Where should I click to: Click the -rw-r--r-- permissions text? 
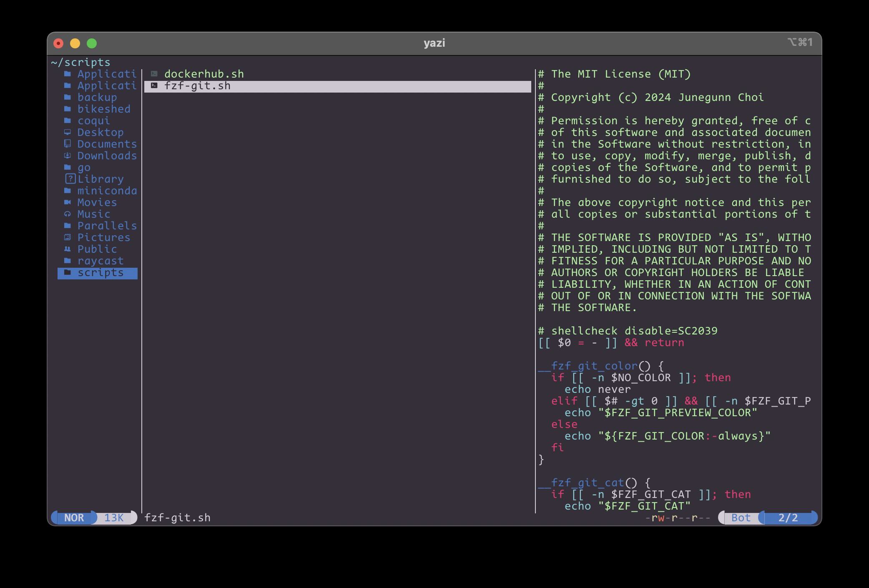coord(678,518)
